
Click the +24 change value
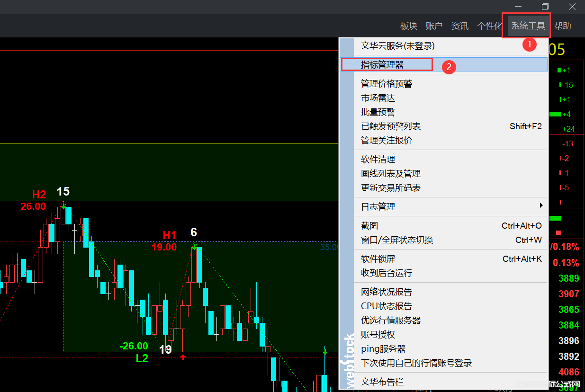[568, 129]
